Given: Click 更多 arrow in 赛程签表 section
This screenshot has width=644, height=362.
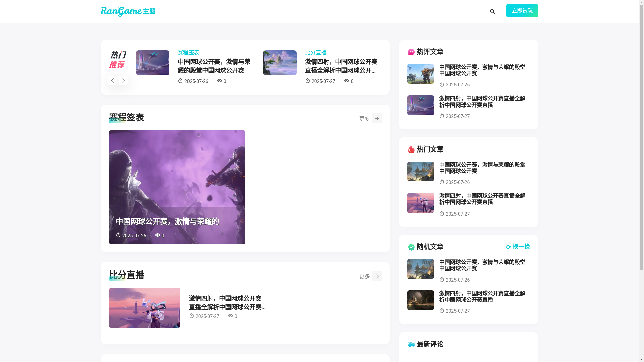Looking at the screenshot, I should (376, 118).
